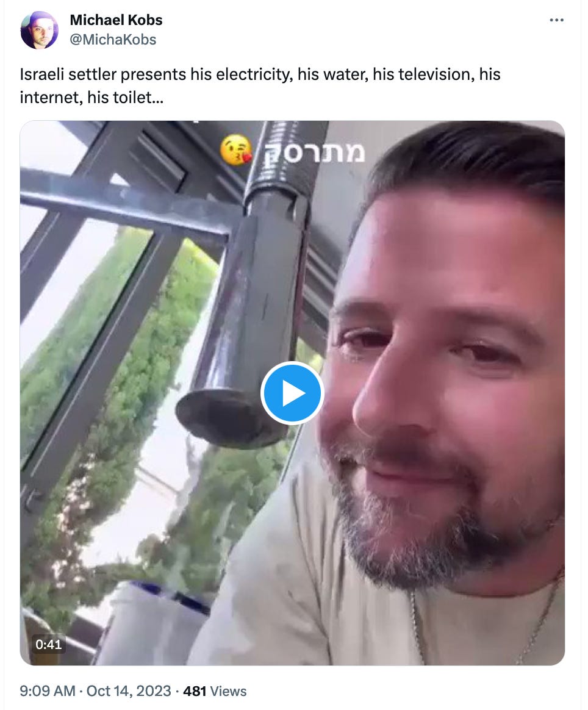Screen dimensions: 588x710
Task: Click the 481 view count number
Action: pos(195,691)
